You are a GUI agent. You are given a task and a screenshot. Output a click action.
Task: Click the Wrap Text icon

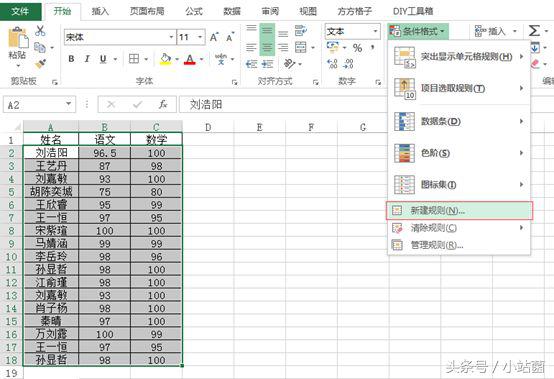pyautogui.click(x=301, y=31)
